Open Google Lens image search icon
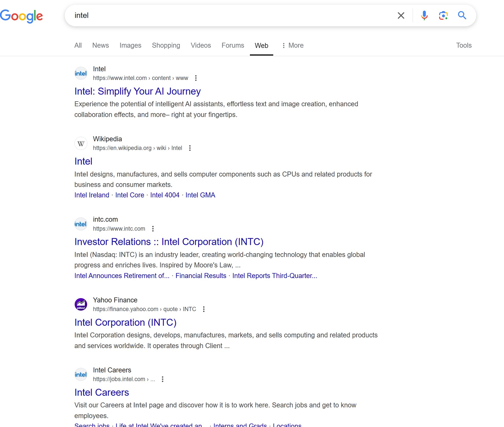Screen dimensions: 504x427 [443, 16]
